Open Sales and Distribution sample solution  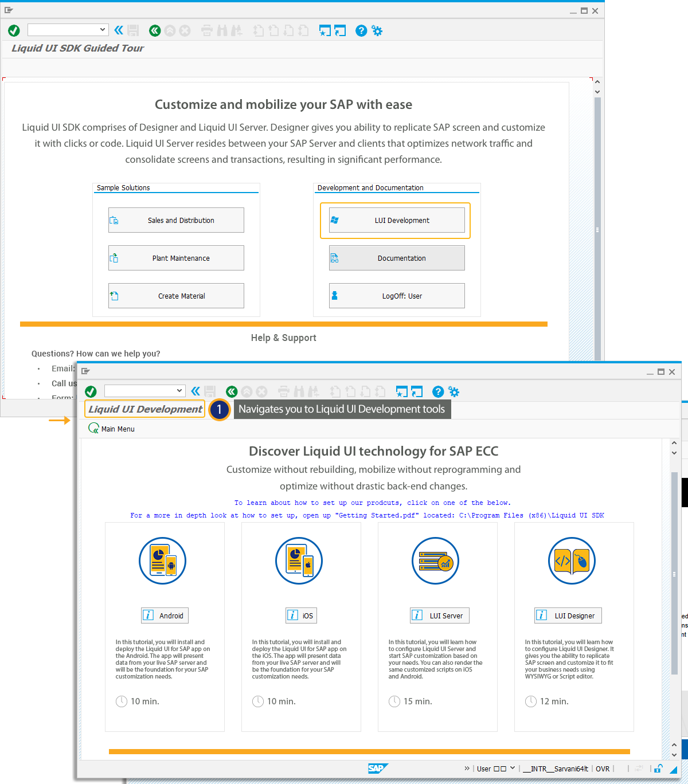click(x=176, y=220)
